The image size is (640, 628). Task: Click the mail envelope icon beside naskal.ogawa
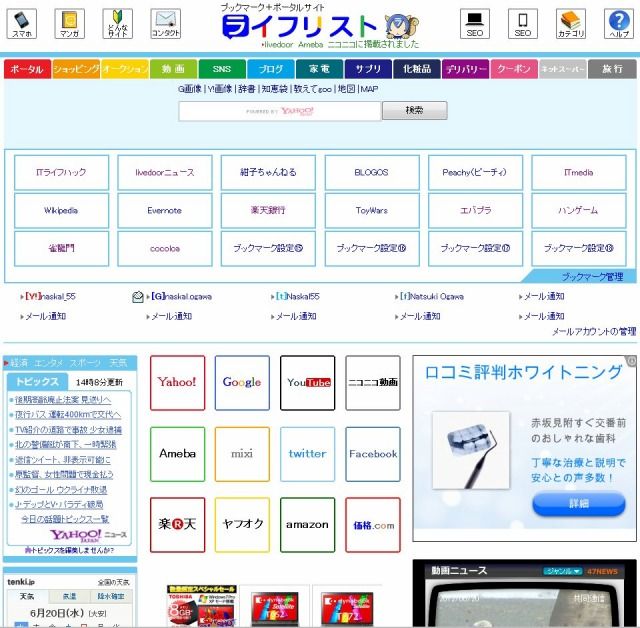pyautogui.click(x=138, y=297)
